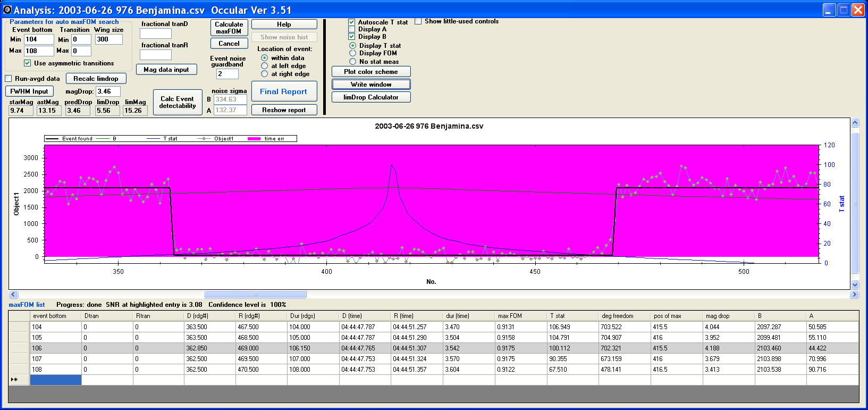Click starMag value 9.74
This screenshot has height=410, width=868.
21,111
